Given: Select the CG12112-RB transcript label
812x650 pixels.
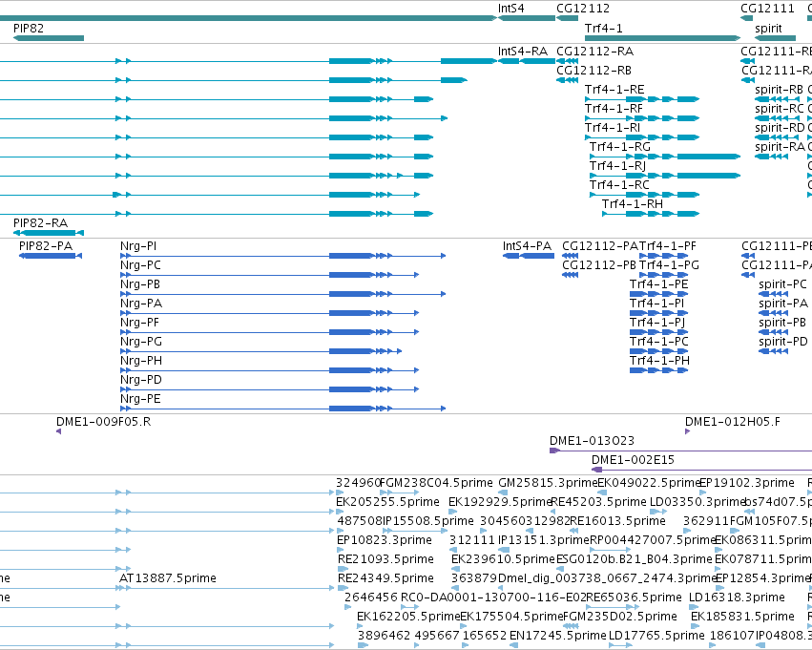Looking at the screenshot, I should (593, 70).
